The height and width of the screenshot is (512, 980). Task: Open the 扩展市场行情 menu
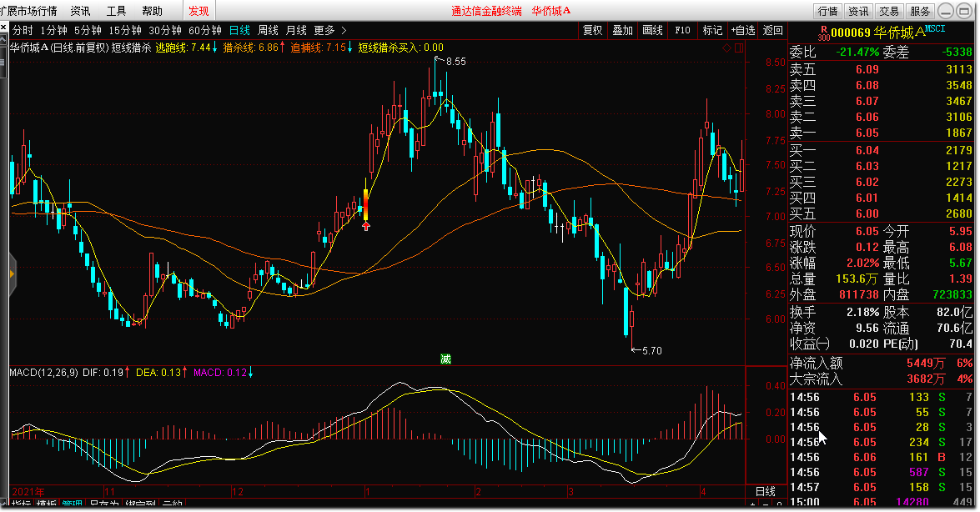[28, 11]
